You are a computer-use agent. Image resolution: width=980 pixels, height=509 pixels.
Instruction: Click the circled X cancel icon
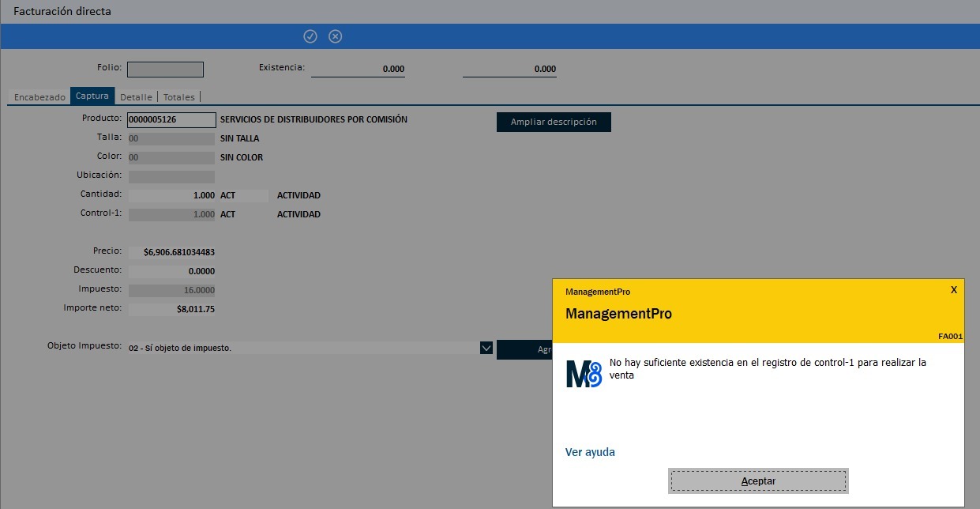coord(336,36)
